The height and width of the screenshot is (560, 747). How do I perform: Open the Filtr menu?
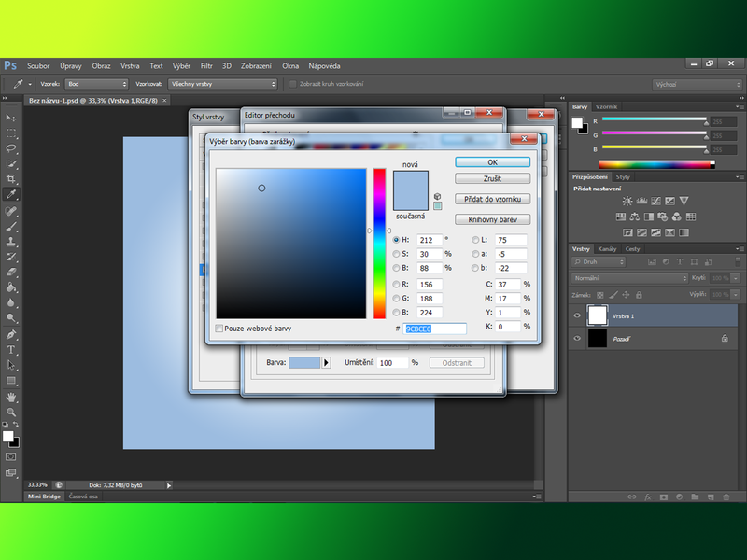point(206,66)
